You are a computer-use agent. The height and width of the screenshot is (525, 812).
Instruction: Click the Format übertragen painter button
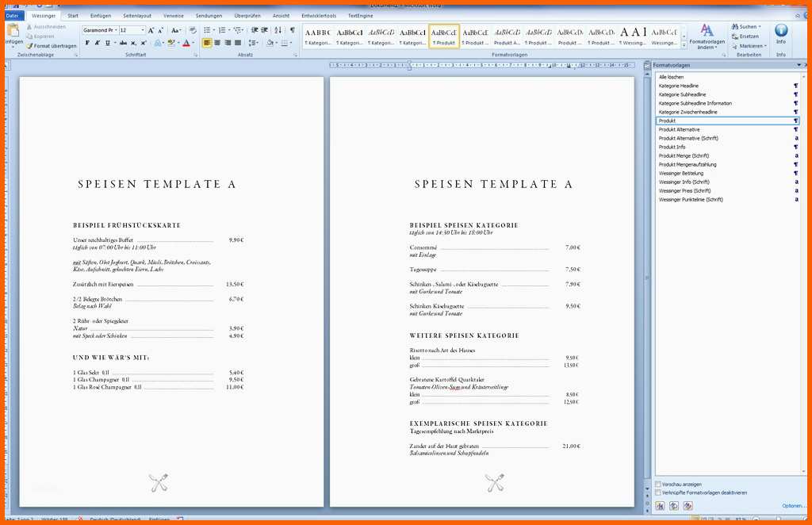54,46
